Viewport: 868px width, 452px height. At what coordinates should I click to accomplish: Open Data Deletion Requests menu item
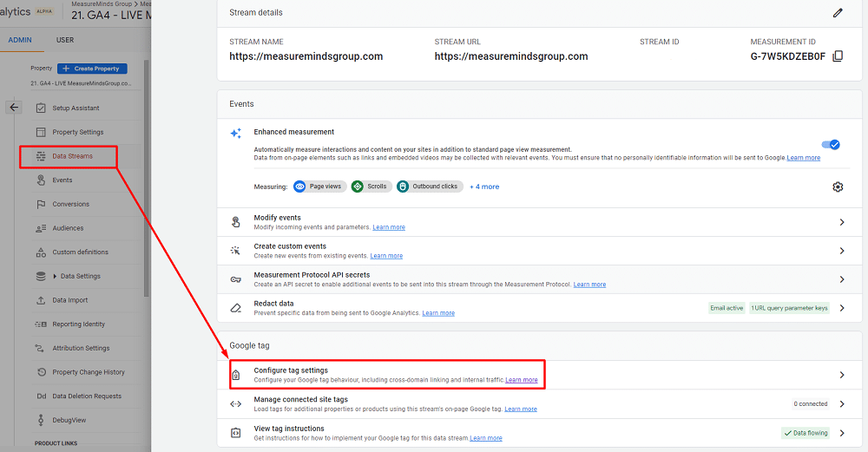87,396
